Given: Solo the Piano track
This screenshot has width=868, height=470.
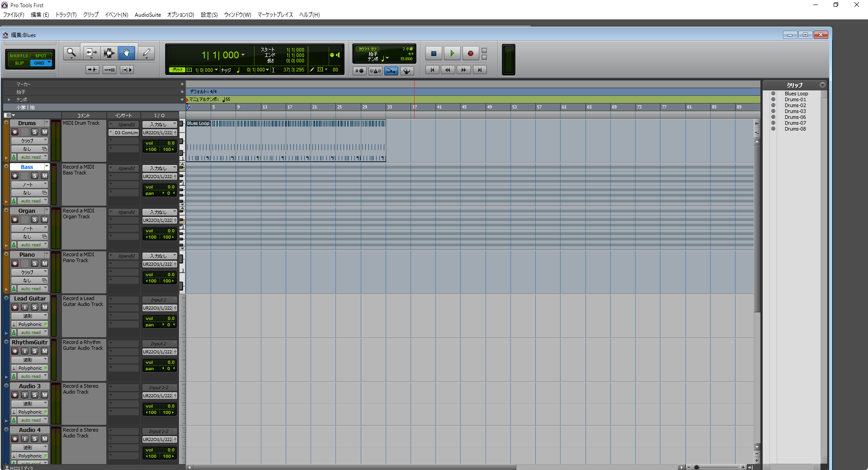Looking at the screenshot, I should click(34, 263).
